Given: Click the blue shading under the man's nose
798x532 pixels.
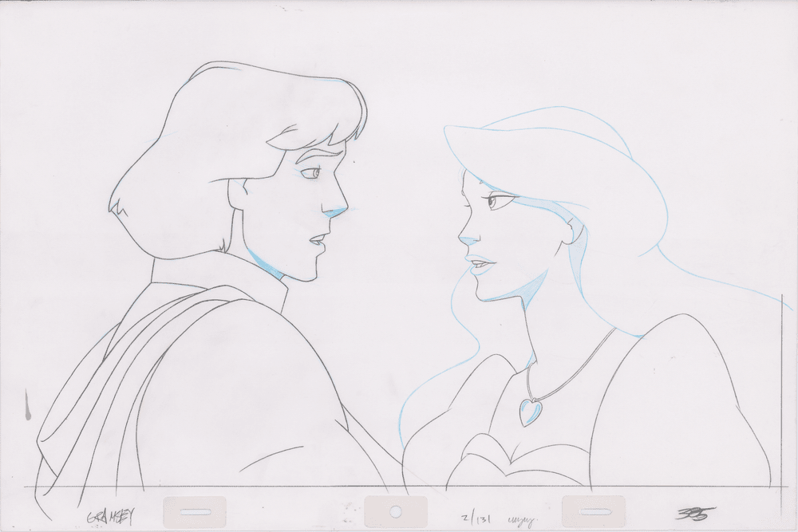Looking at the screenshot, I should coord(335,213).
